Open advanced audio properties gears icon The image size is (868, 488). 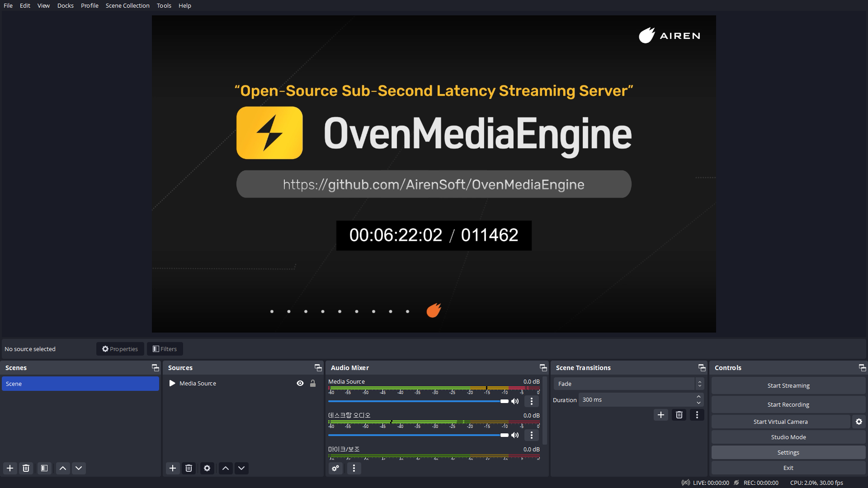[335, 468]
